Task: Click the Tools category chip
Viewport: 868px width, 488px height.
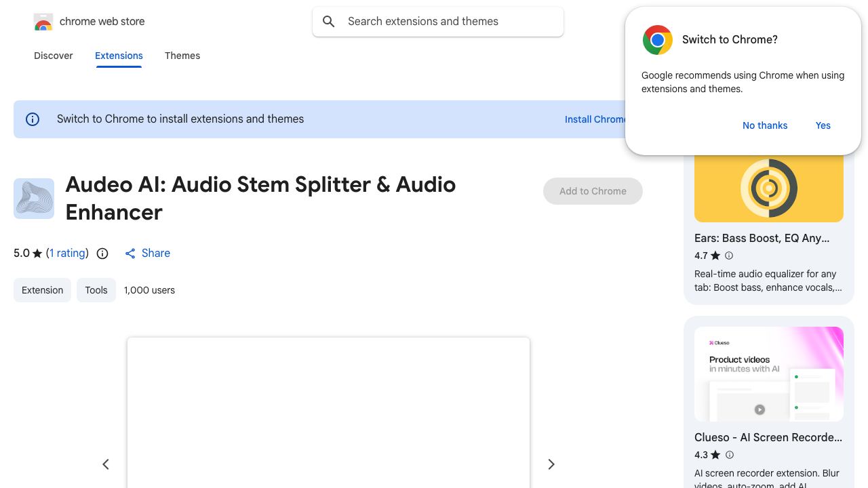Action: (96, 290)
